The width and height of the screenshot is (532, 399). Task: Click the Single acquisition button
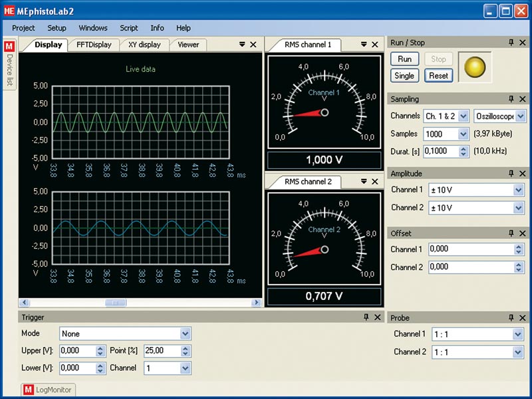(404, 76)
